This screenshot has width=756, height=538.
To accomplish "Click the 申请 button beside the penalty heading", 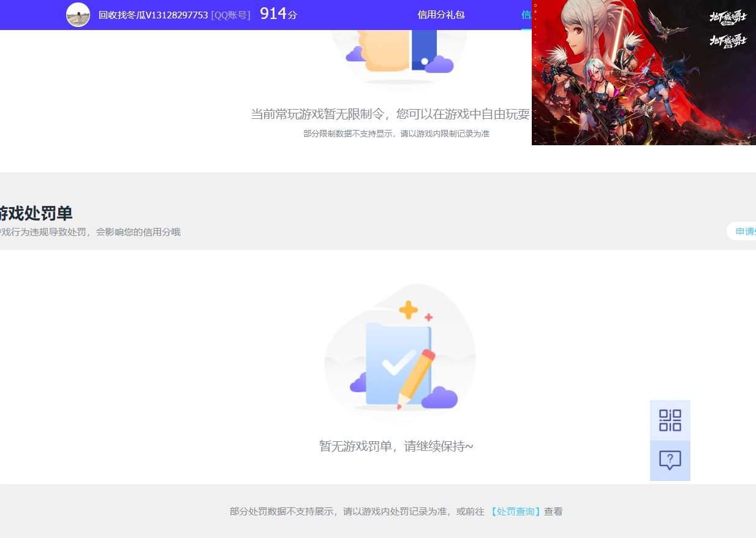I will click(742, 232).
